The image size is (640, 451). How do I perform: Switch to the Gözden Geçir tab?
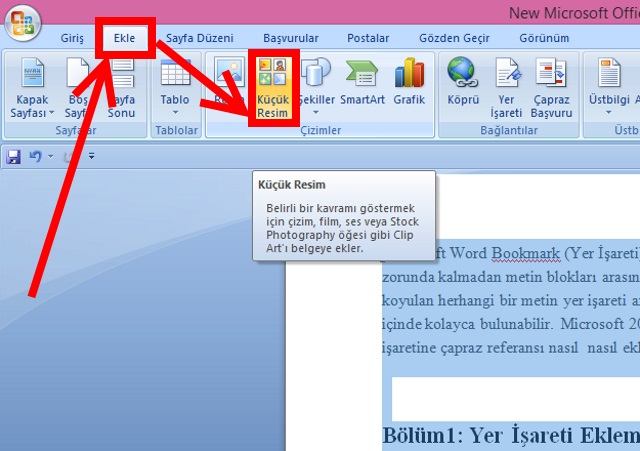click(x=454, y=38)
